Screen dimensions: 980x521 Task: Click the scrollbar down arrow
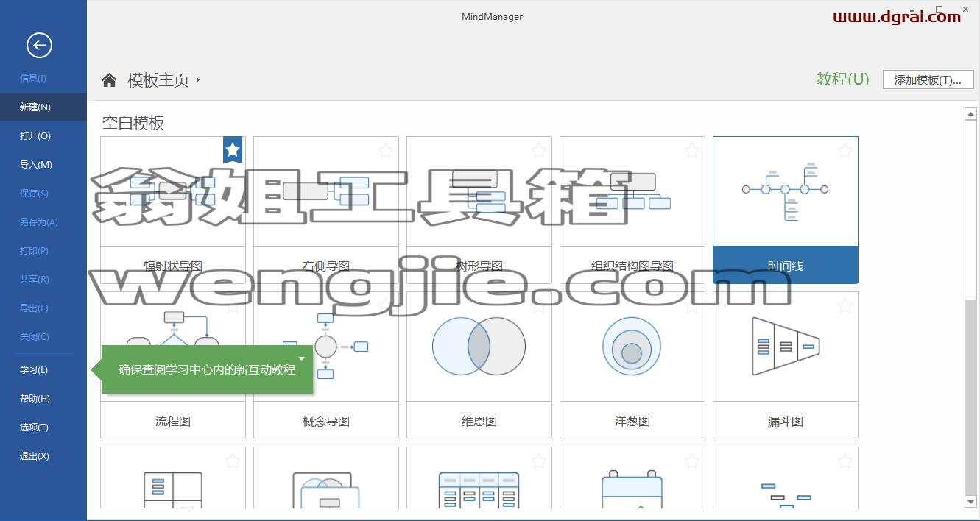coord(971,502)
